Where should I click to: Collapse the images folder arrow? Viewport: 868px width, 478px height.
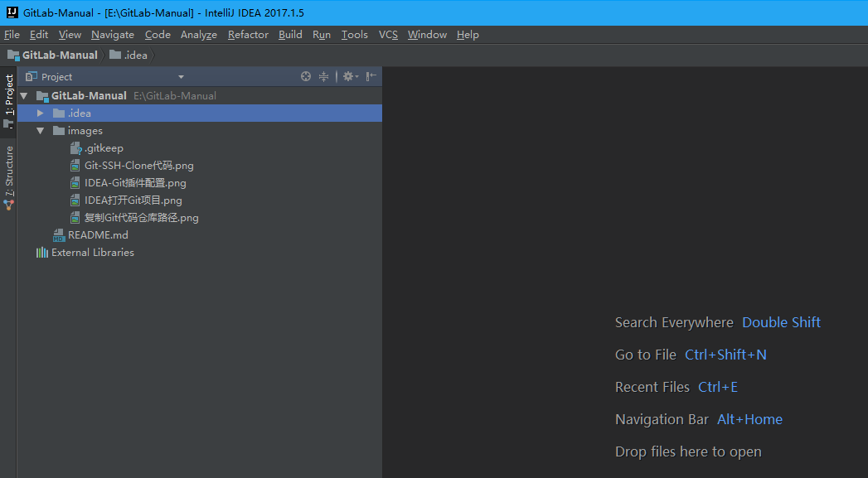point(40,131)
